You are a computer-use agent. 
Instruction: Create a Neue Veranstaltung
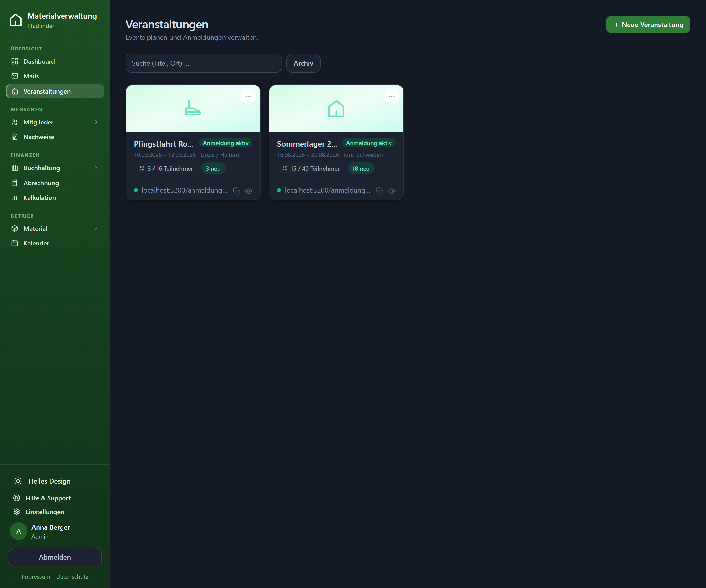648,24
